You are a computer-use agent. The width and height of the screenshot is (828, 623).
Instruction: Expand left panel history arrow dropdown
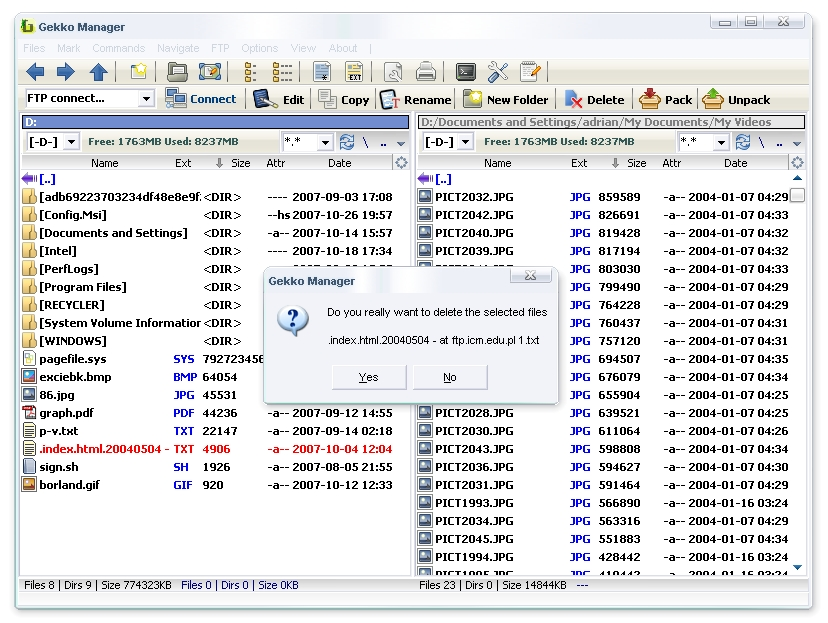(401, 143)
